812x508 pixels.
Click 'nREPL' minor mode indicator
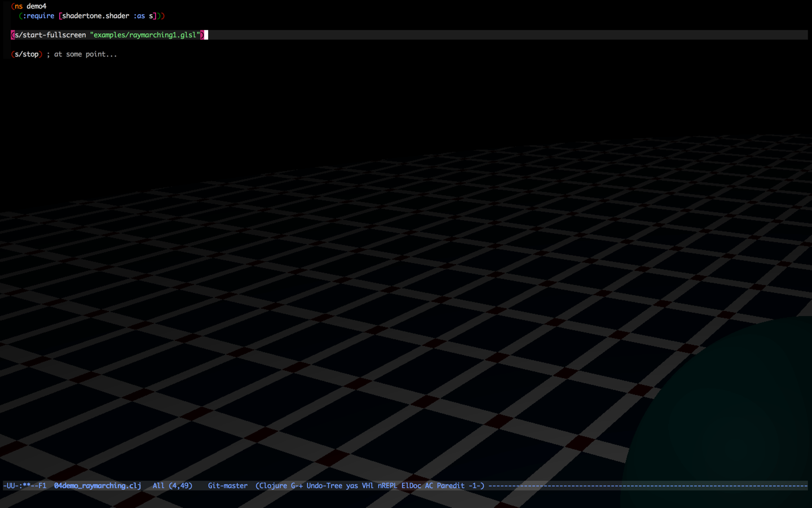click(387, 485)
